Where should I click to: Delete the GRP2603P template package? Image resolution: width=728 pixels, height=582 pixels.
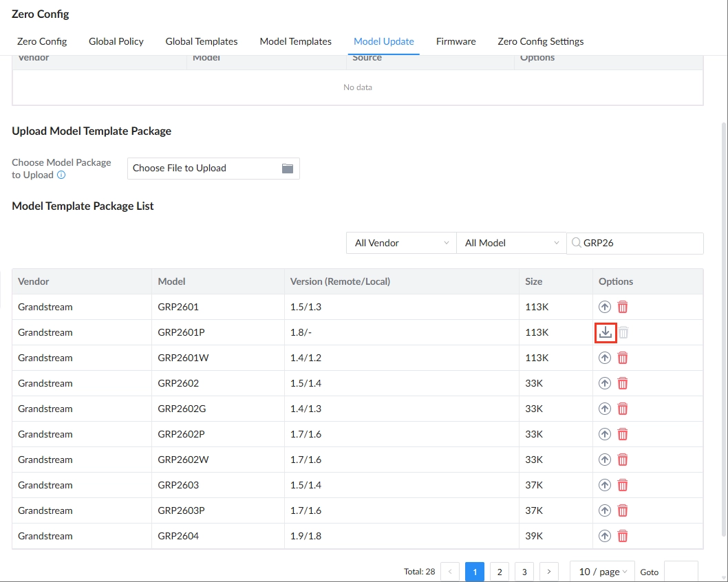623,511
